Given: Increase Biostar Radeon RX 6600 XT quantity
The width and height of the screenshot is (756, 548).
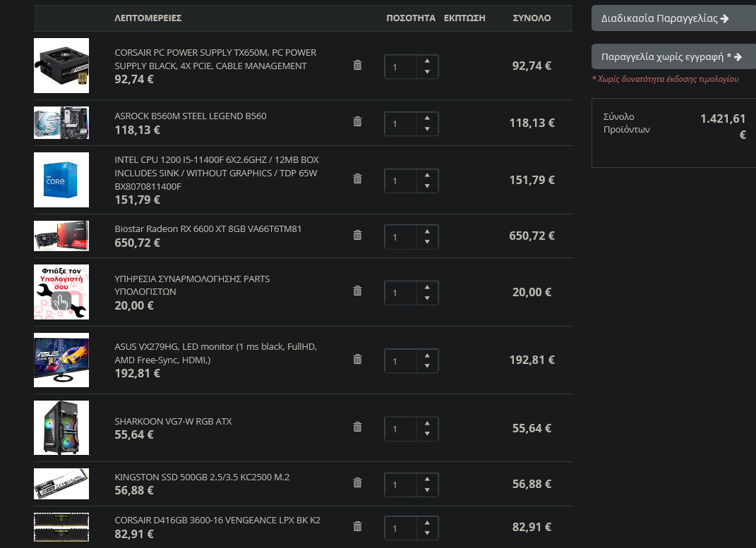Looking at the screenshot, I should (x=427, y=231).
